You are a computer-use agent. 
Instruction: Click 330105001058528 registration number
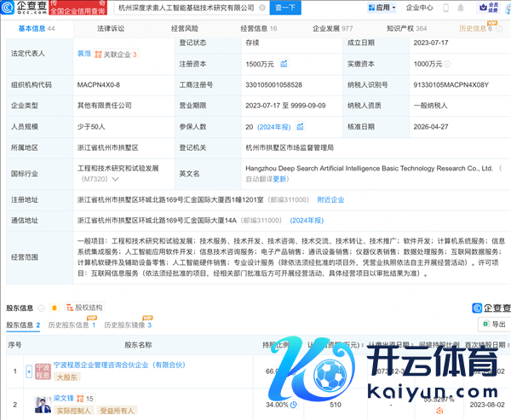pos(273,85)
